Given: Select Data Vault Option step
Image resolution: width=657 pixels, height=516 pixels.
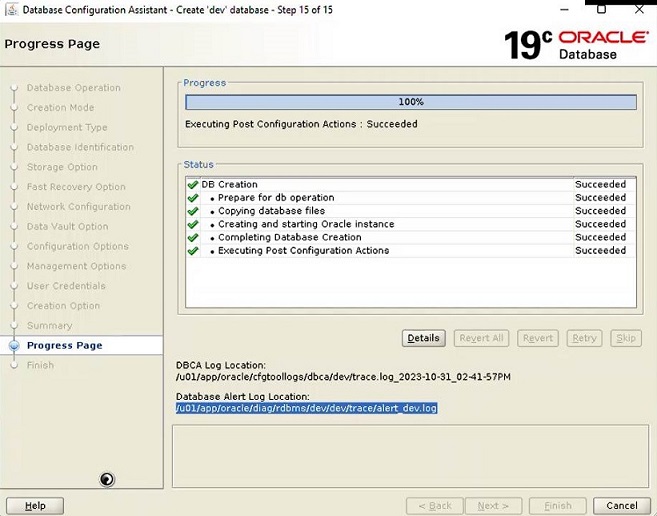Looking at the screenshot, I should (67, 226).
